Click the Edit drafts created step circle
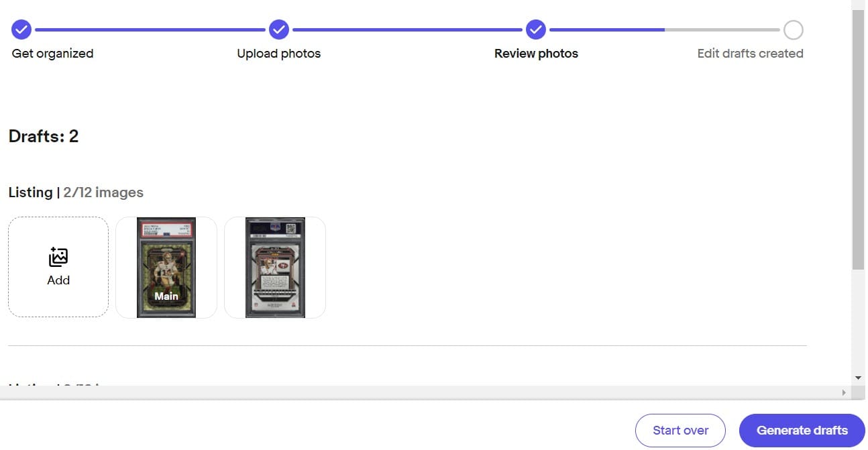Image resolution: width=868 pixels, height=450 pixels. [793, 30]
